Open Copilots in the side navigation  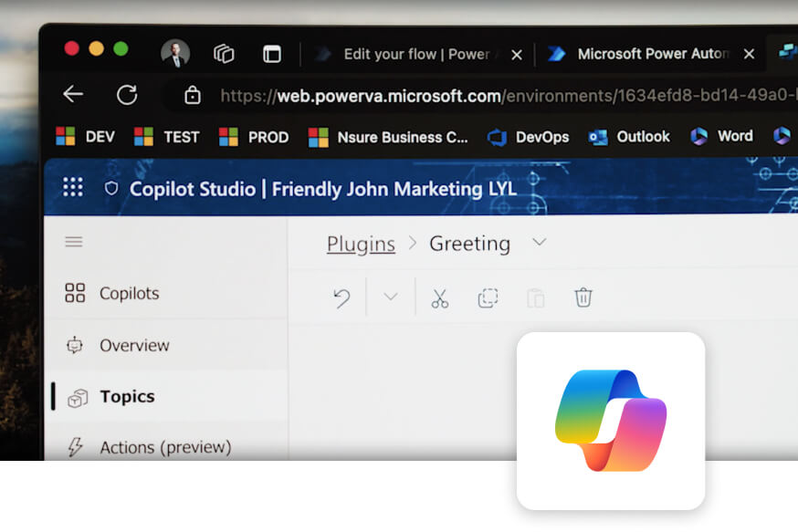tap(165, 294)
